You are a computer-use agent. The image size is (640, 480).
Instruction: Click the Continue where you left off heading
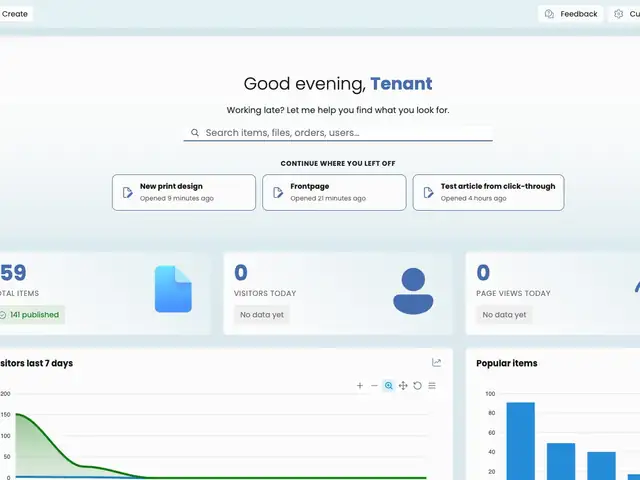click(338, 163)
